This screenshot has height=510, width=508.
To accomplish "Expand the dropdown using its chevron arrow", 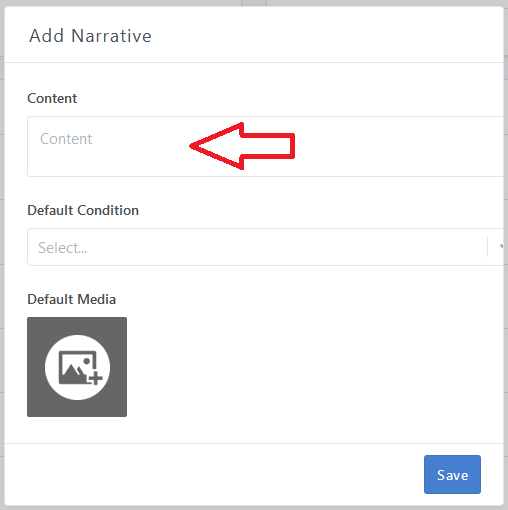I will 501,247.
